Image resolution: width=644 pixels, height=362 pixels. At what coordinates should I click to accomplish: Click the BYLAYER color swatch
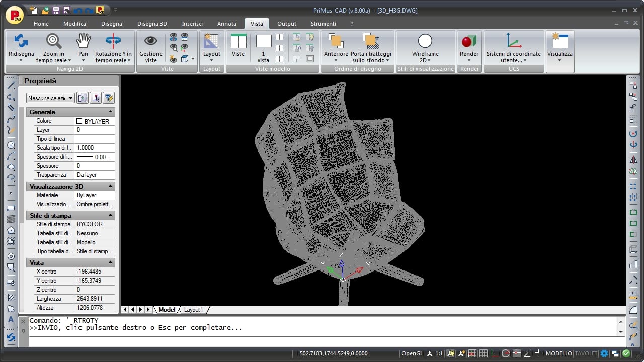point(79,121)
